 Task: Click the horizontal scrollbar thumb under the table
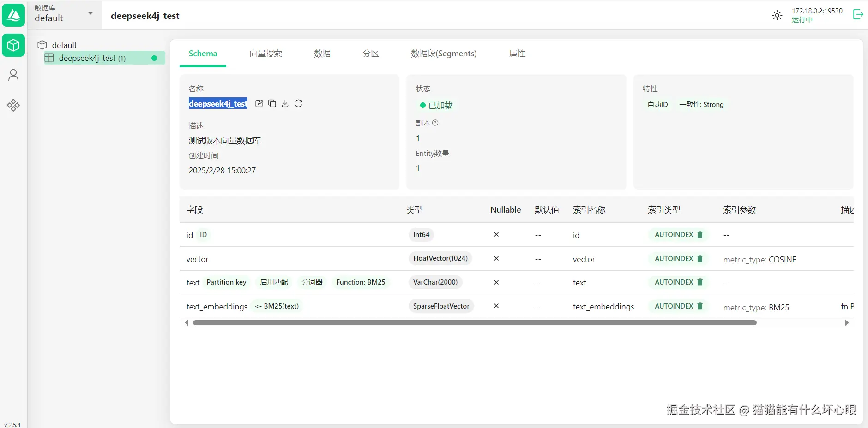point(475,323)
